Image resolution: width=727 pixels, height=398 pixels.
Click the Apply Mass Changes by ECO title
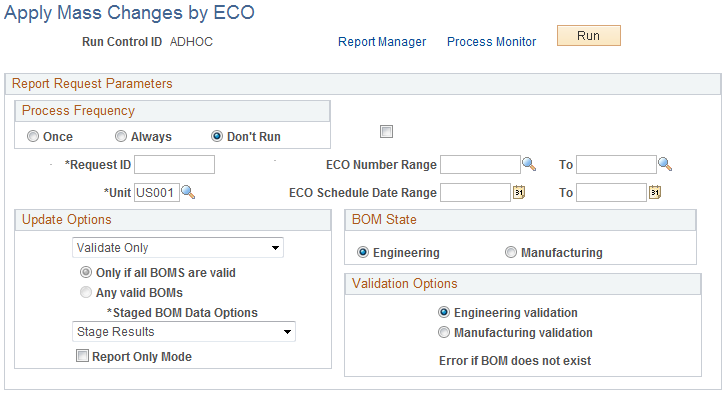(129, 13)
